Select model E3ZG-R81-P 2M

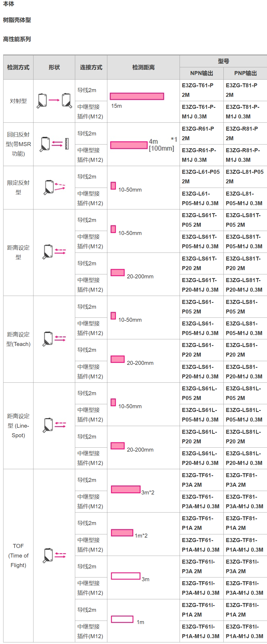pyautogui.click(x=242, y=133)
